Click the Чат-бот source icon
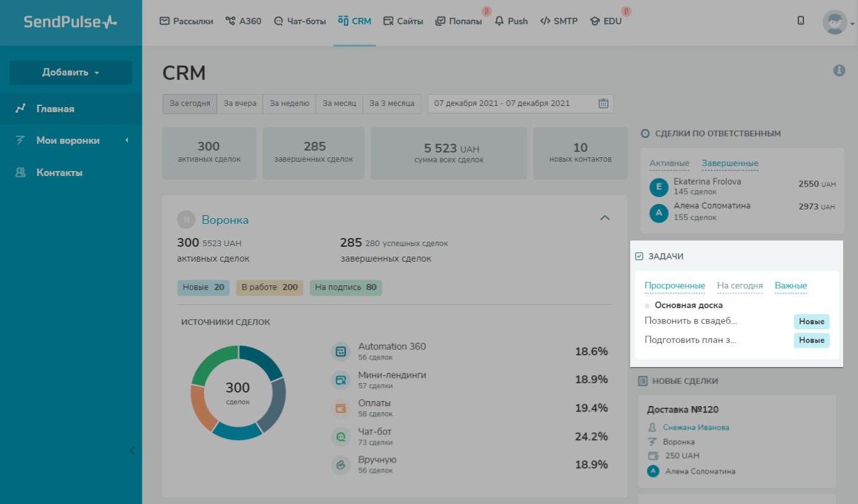This screenshot has width=858, height=504. 341,437
